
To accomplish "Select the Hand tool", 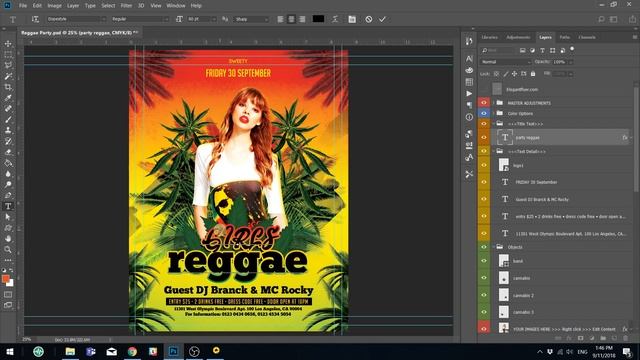I will pyautogui.click(x=8, y=238).
